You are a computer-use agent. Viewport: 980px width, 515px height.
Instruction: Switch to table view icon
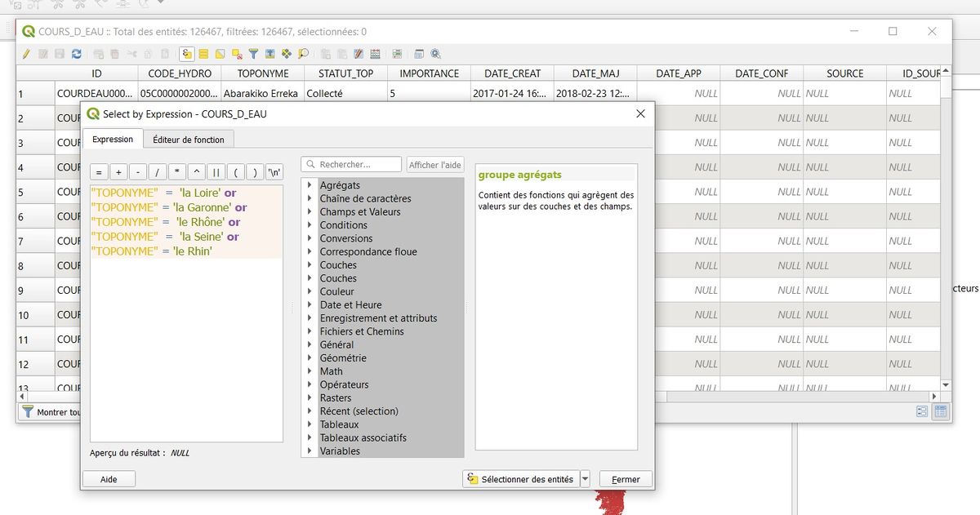[940, 412]
